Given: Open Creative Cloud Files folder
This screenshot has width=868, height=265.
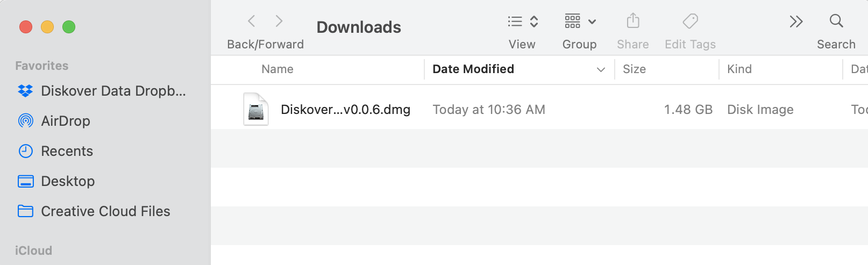Looking at the screenshot, I should tap(105, 211).
